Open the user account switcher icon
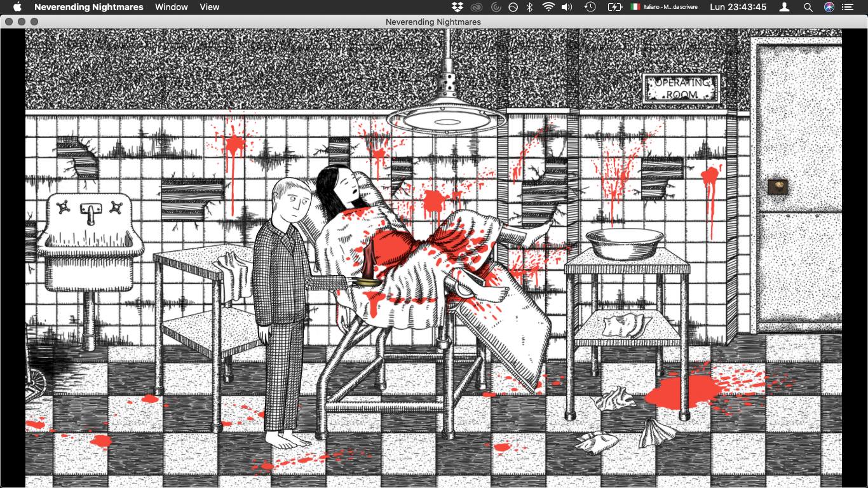Image resolution: width=868 pixels, height=488 pixels. point(785,7)
